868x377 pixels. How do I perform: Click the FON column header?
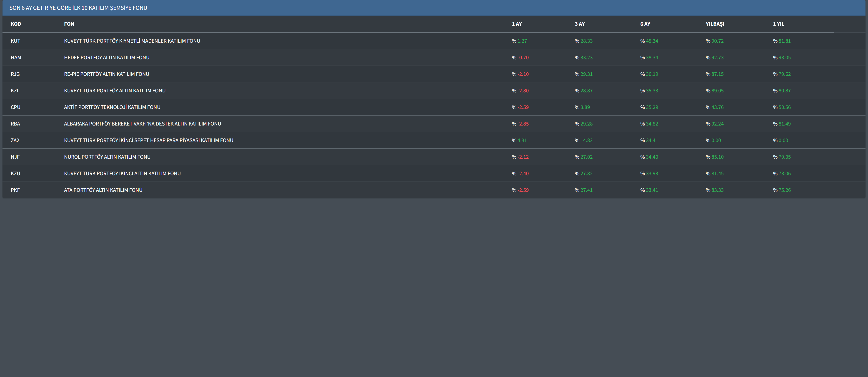[69, 24]
